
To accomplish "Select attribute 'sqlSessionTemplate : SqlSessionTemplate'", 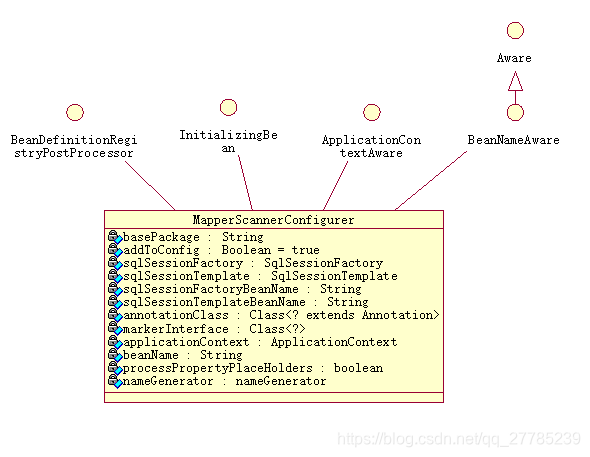I will click(260, 276).
